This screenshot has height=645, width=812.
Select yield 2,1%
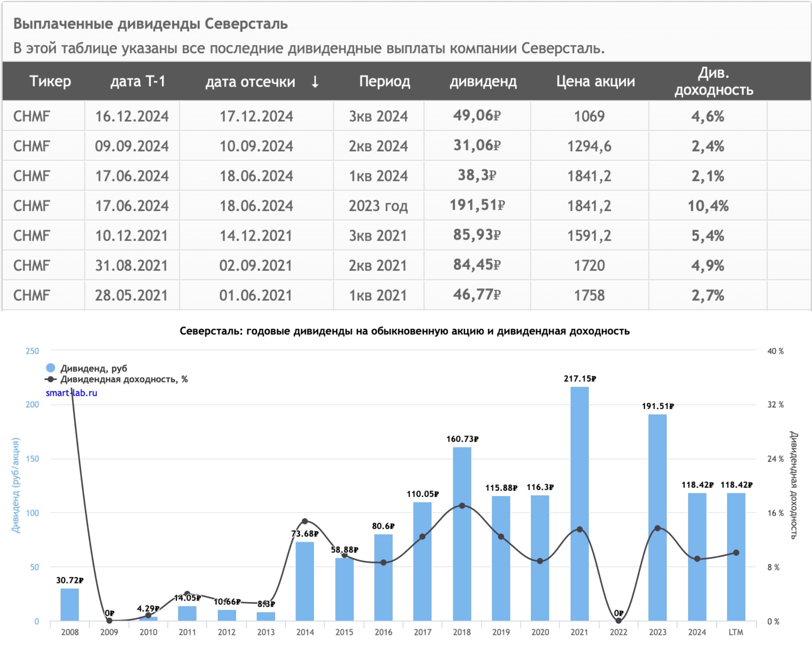point(707,176)
